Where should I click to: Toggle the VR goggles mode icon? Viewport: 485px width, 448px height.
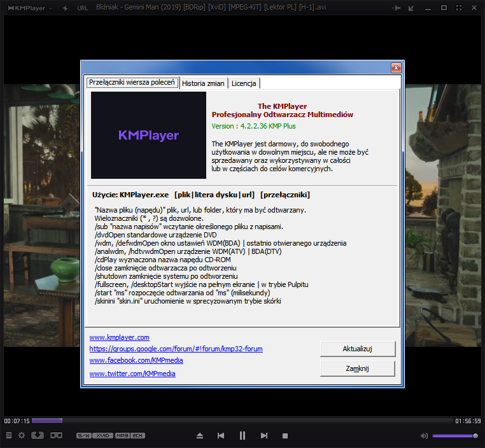pos(56,435)
